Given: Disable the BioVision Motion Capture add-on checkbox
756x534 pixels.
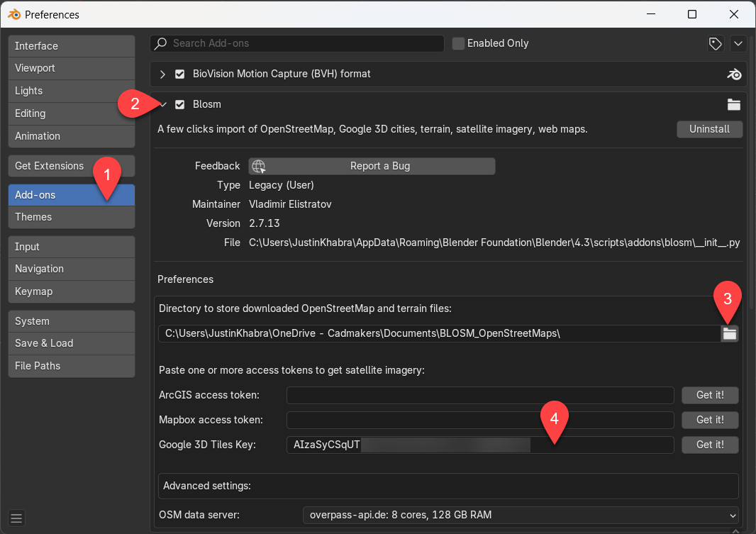Looking at the screenshot, I should click(180, 74).
